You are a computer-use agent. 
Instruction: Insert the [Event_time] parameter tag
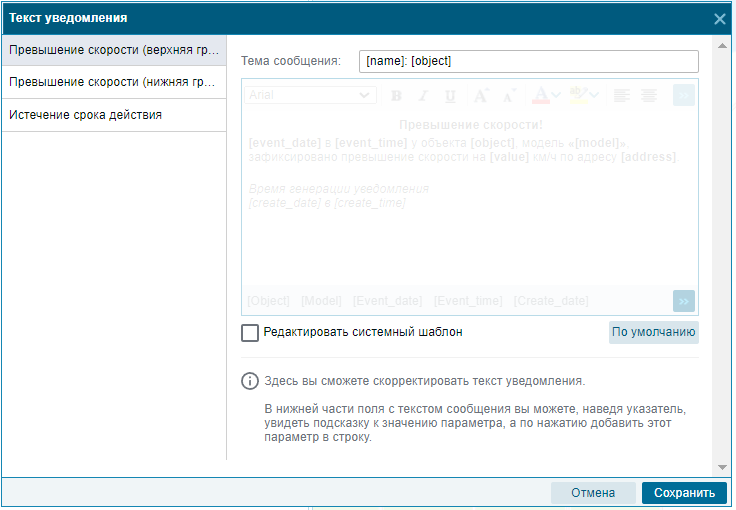click(468, 301)
